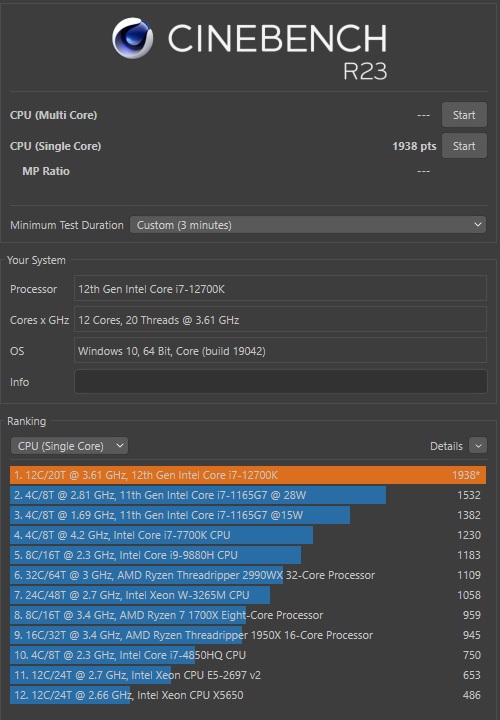Select the Xeon X5650 ranking row
Image resolution: width=500 pixels, height=720 pixels.
tap(248, 695)
